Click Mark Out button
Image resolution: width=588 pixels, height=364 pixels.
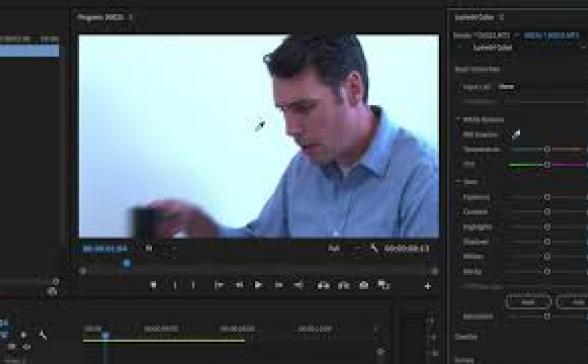pyautogui.click(x=193, y=285)
